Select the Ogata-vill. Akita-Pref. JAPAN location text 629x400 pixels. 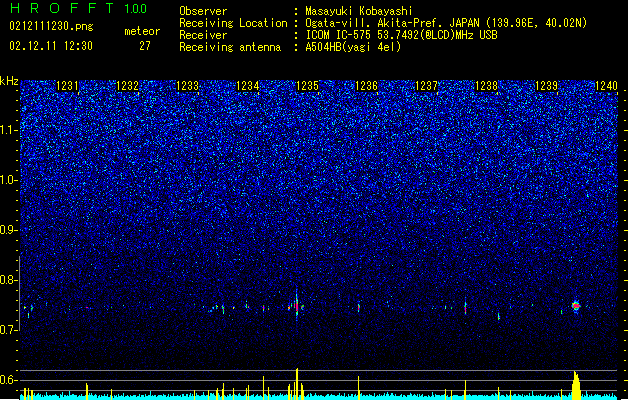[446, 23]
